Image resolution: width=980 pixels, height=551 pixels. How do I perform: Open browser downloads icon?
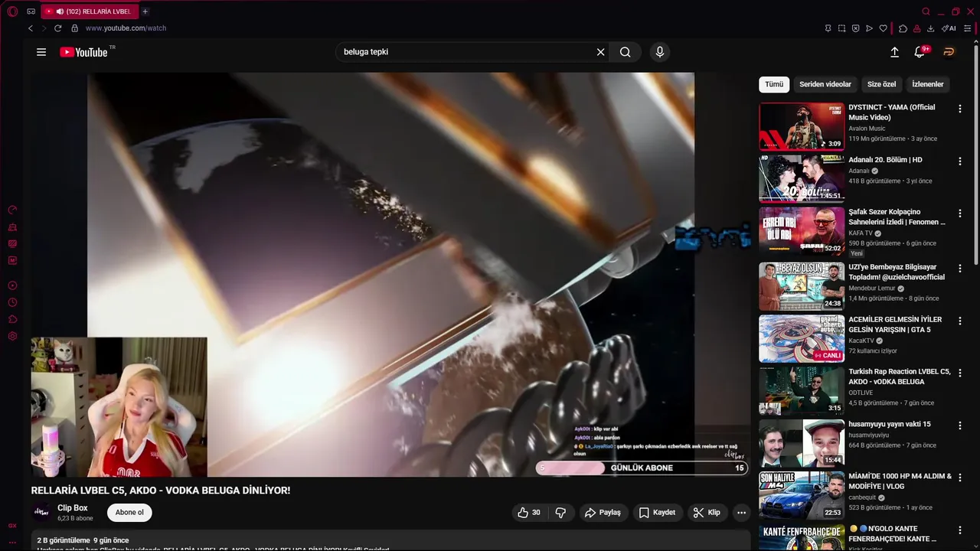click(930, 28)
